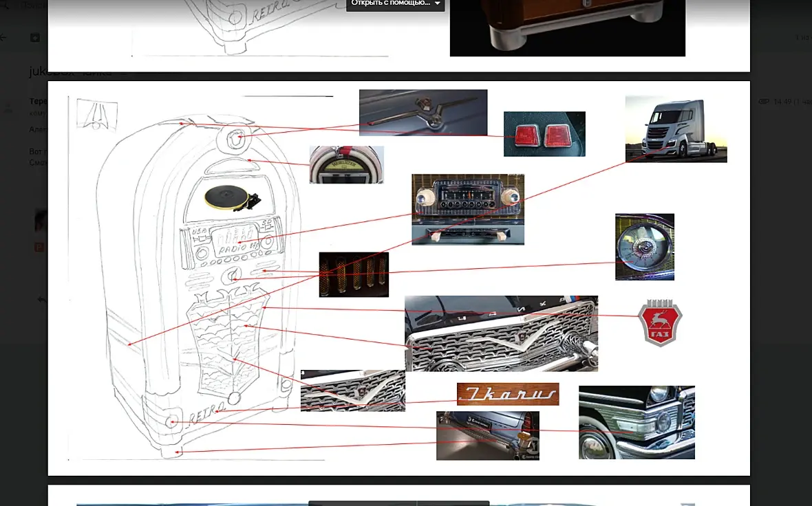
Task: Click the glowing nixie tubes photo
Action: tap(354, 275)
